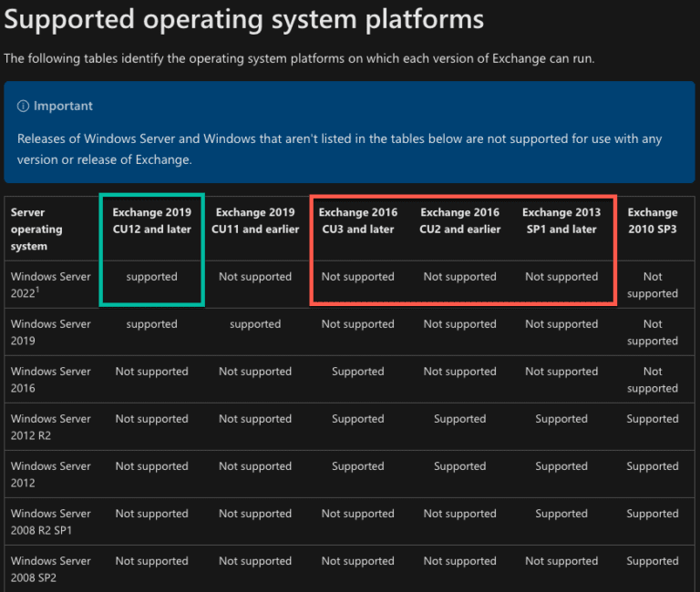Click the Exchange 2016 CU2 and earlier header
Screen dimensions: 700x592
(x=459, y=220)
